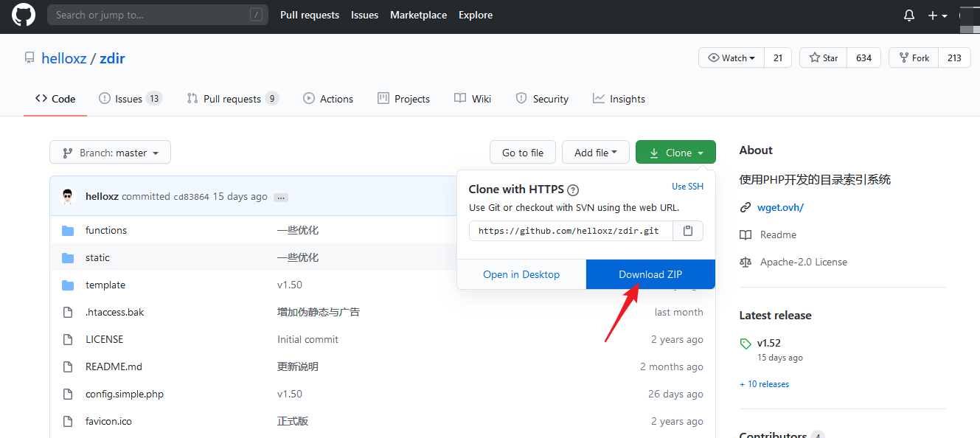Open the Branch: master dropdown

[x=110, y=152]
